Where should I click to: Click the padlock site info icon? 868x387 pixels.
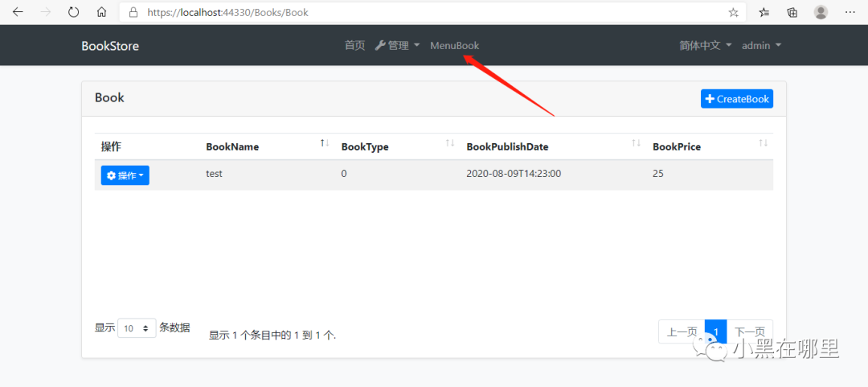pyautogui.click(x=133, y=12)
